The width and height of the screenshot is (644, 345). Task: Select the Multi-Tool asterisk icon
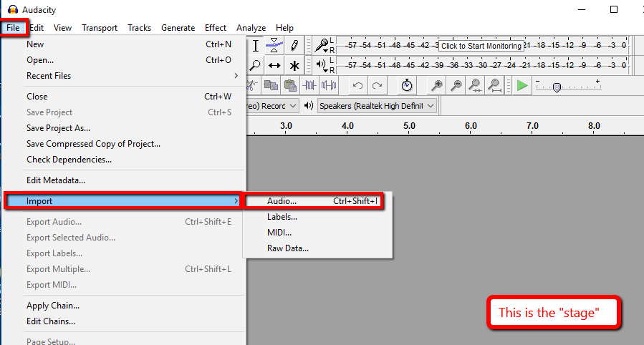click(x=294, y=65)
